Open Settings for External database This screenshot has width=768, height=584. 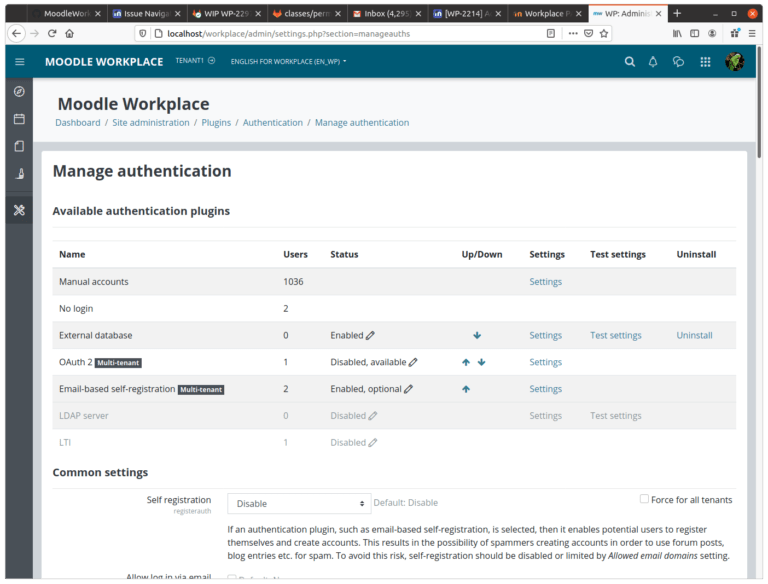[546, 336]
